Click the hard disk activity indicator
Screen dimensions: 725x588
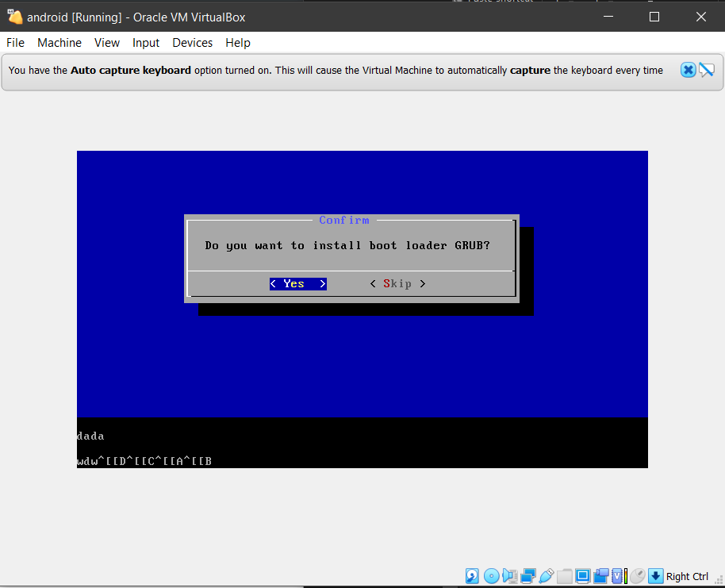472,576
